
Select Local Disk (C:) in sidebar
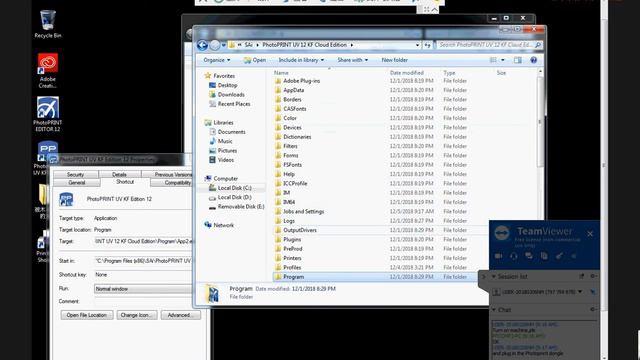[x=234, y=188]
